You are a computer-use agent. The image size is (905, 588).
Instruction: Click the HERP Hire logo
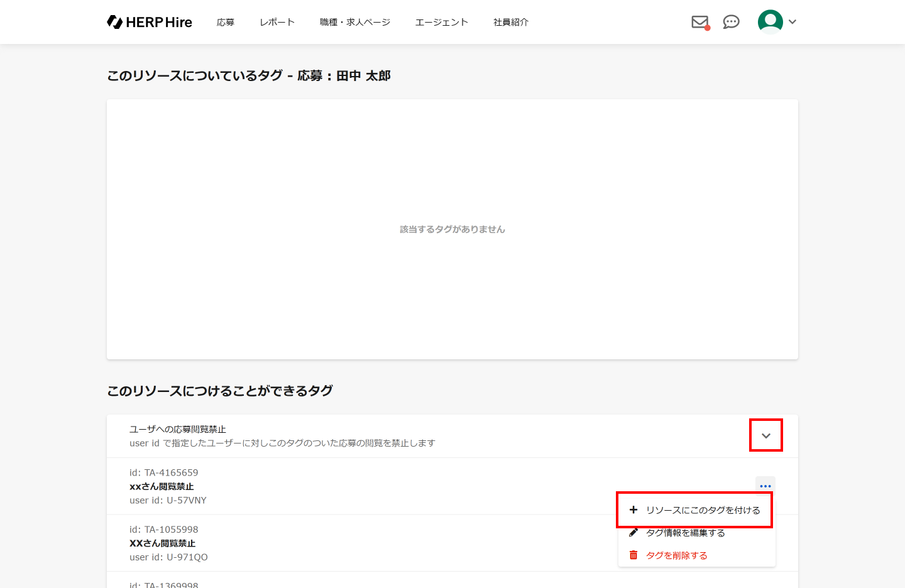pyautogui.click(x=150, y=22)
